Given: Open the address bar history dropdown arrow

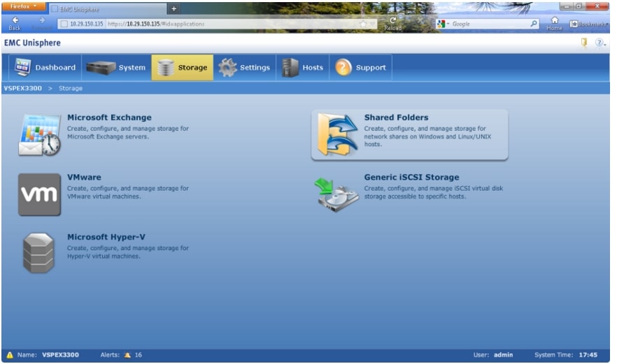Looking at the screenshot, I should (x=372, y=24).
